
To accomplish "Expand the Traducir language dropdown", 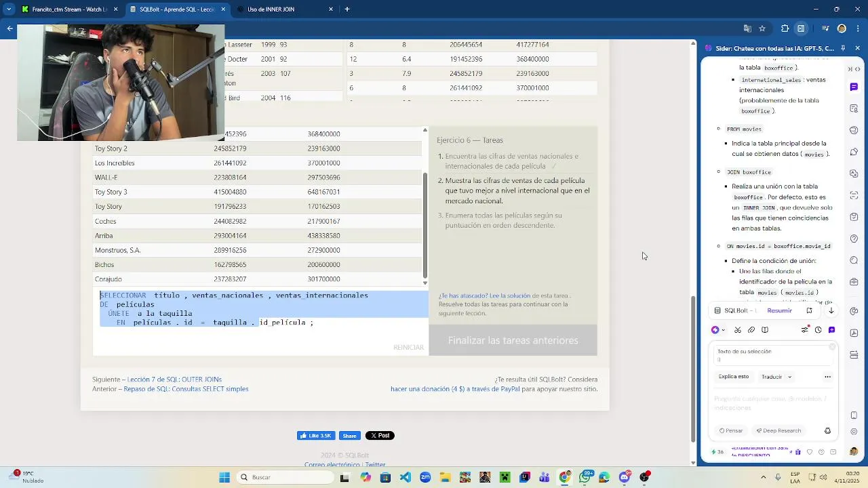I will (x=789, y=377).
